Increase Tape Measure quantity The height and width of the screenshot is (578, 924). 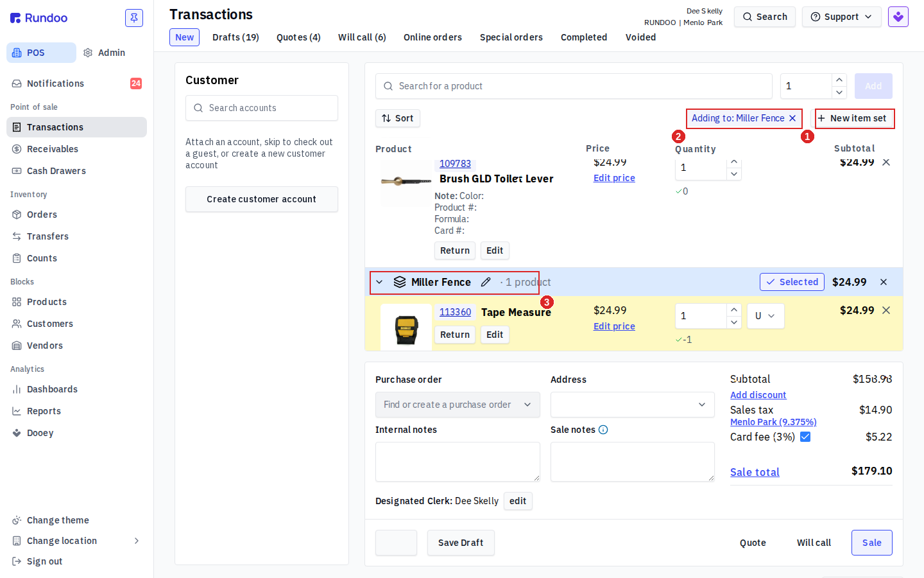point(734,310)
